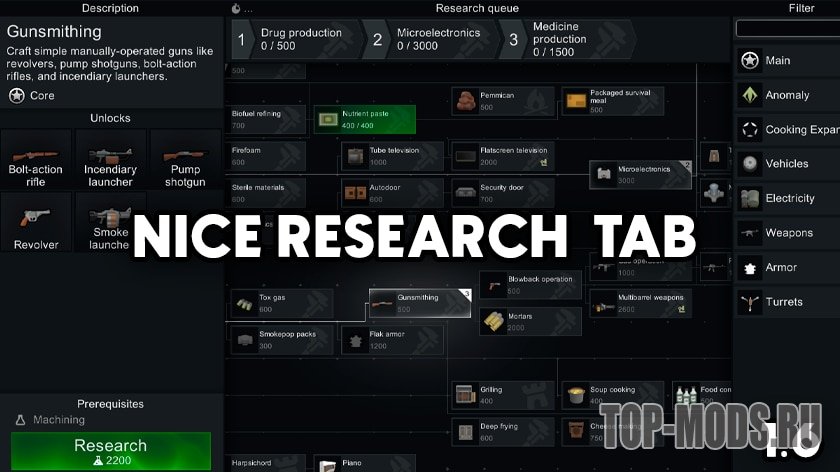Select the Incendiary launcher unlock
Image resolution: width=840 pixels, height=472 pixels.
click(x=110, y=160)
